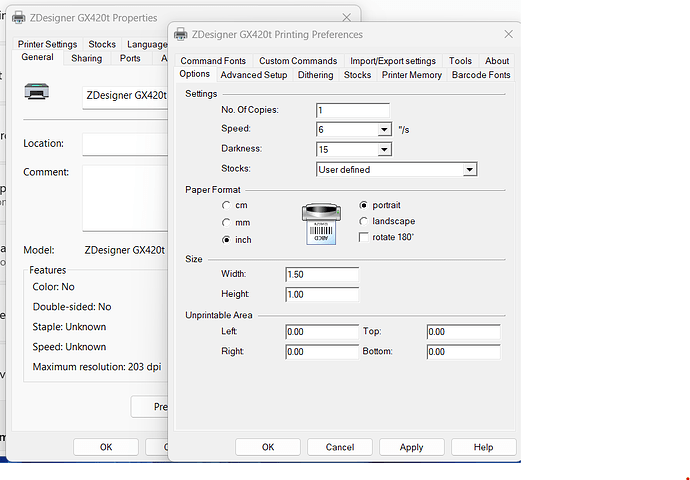The width and height of the screenshot is (690, 480).
Task: Open the Printer Memory tab
Action: tap(411, 75)
